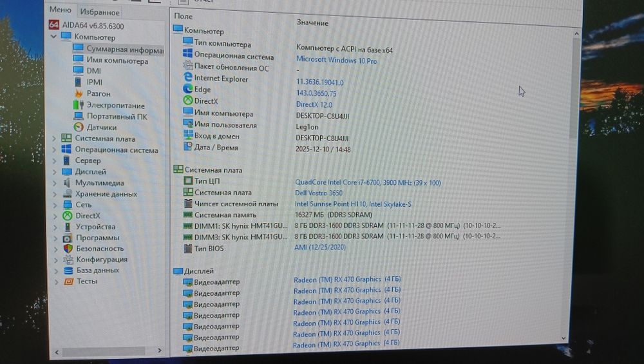The width and height of the screenshot is (644, 364).
Task: Click the Датчики gauge icon
Action: (79, 128)
